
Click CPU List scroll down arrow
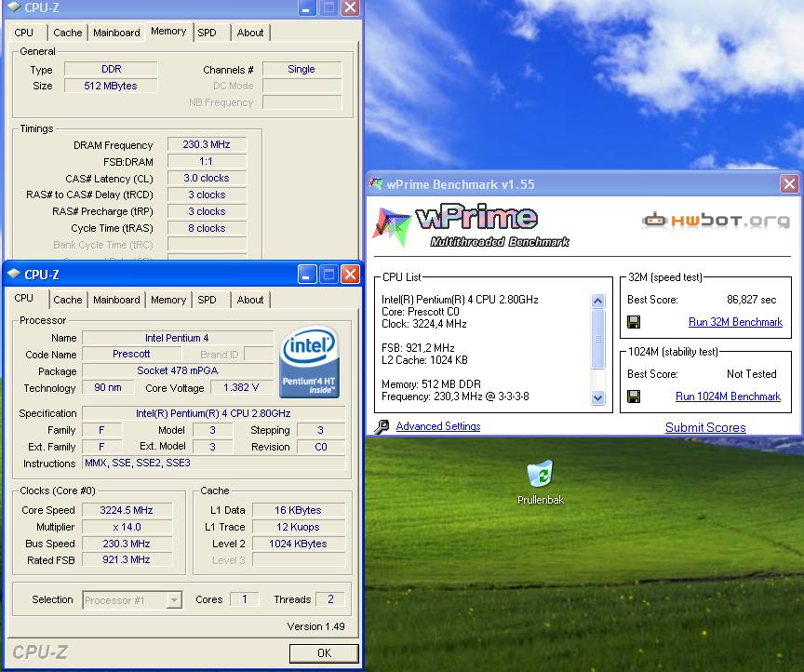597,397
